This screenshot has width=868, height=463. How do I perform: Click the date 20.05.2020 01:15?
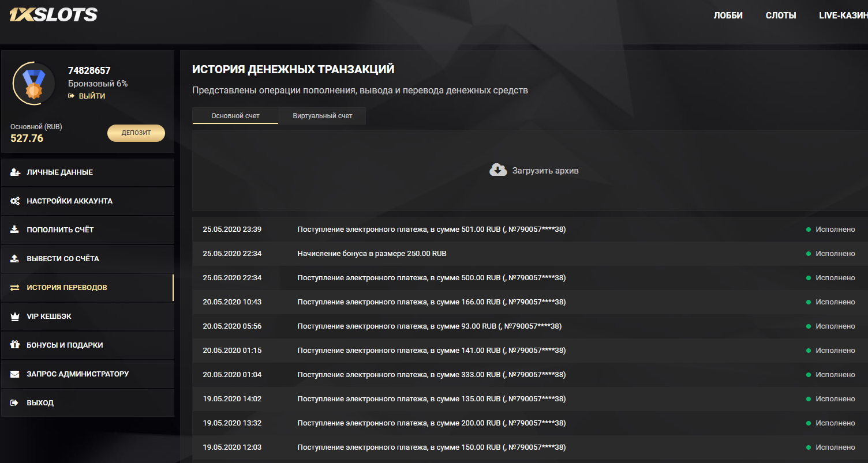[232, 351]
